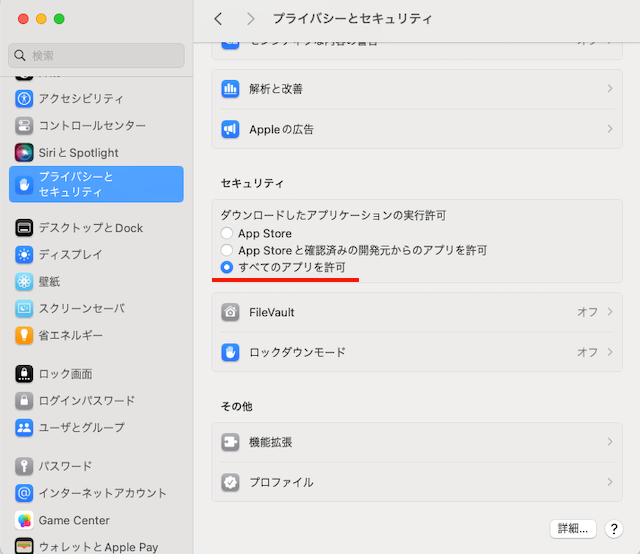Open ウォレットと Apple Pay icon
This screenshot has height=554, width=640.
tap(24, 546)
